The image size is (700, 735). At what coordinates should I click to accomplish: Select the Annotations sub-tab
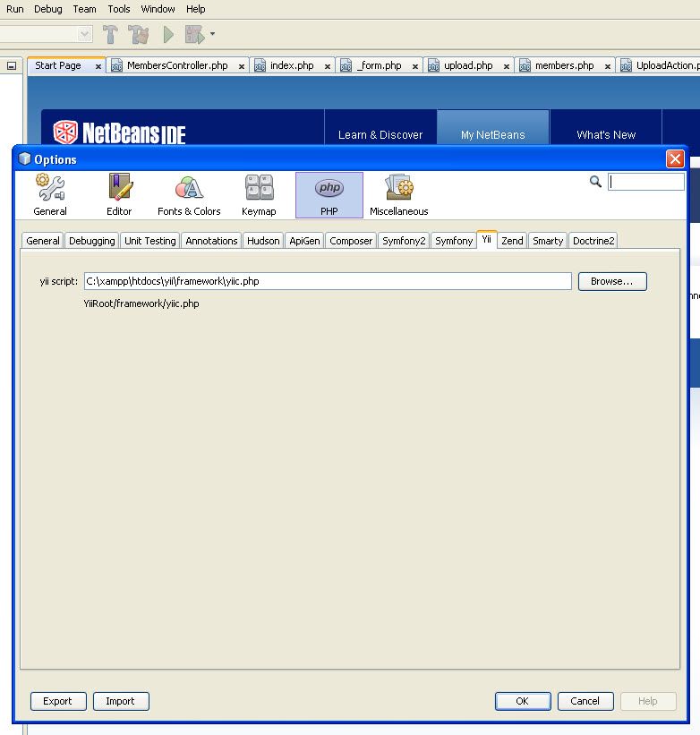211,241
